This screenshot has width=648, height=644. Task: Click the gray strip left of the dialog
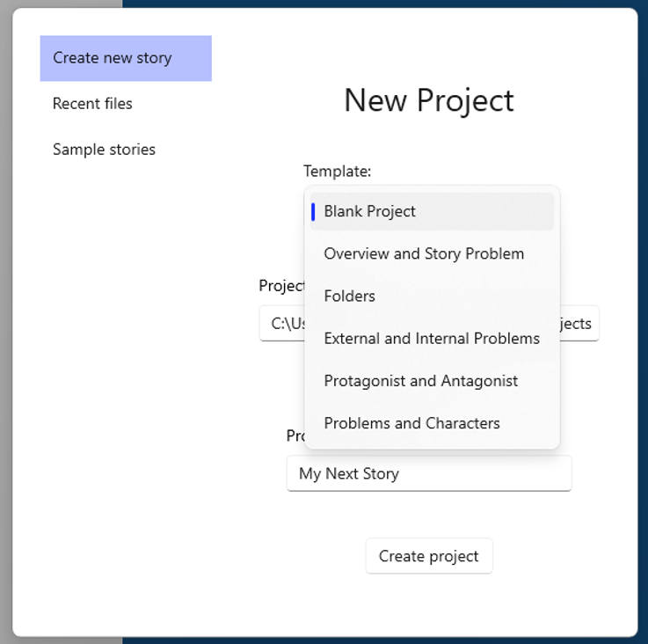coord(5,352)
